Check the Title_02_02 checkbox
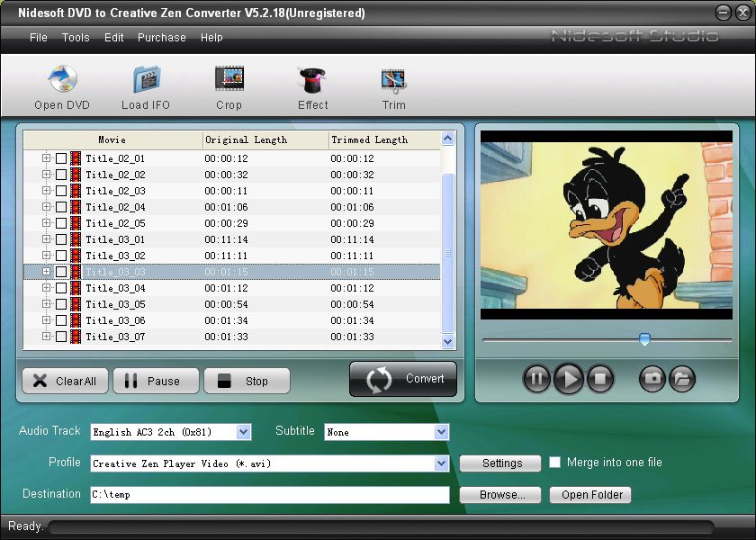 (x=61, y=175)
